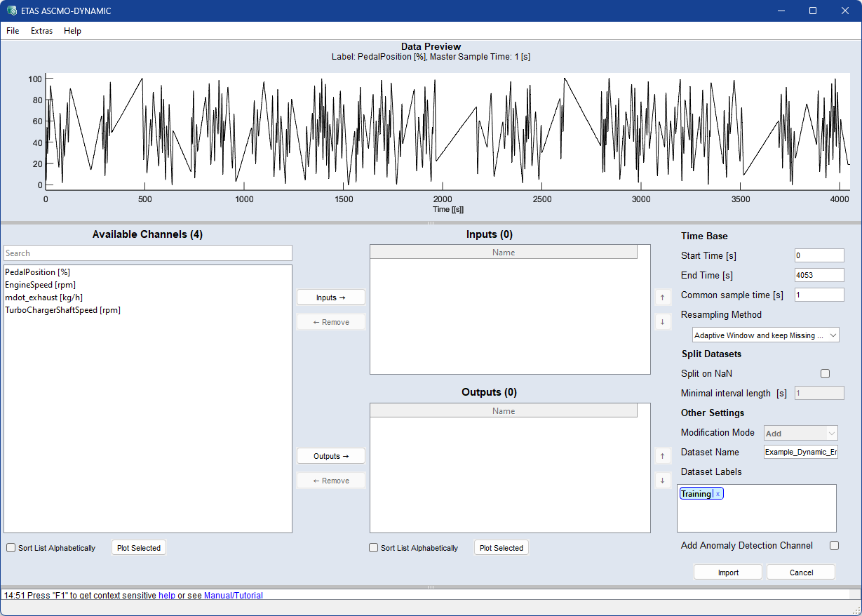Click the Import button
The width and height of the screenshot is (862, 616).
727,573
